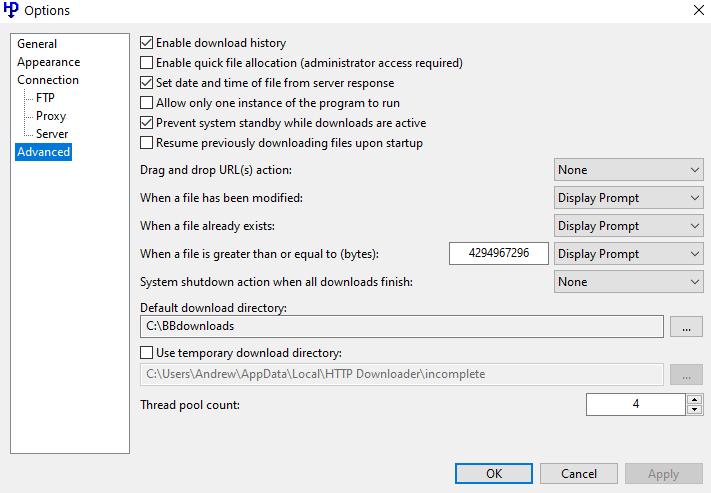
Task: Click the Cancel button
Action: 578,474
